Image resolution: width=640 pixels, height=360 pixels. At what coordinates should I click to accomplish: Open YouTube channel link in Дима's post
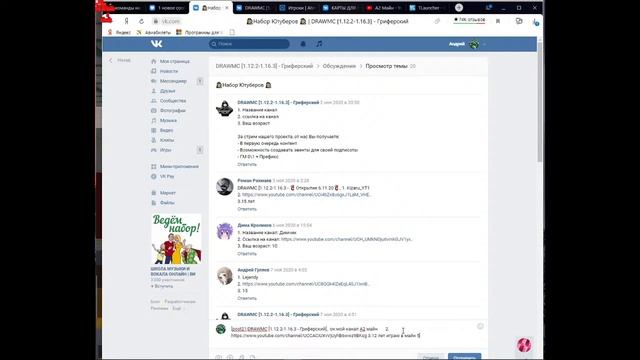coord(347,239)
